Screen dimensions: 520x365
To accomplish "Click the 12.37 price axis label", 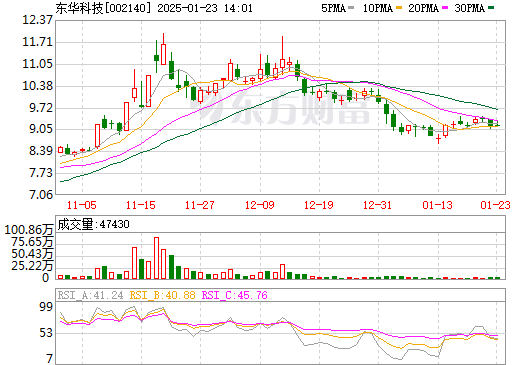I will [37, 20].
